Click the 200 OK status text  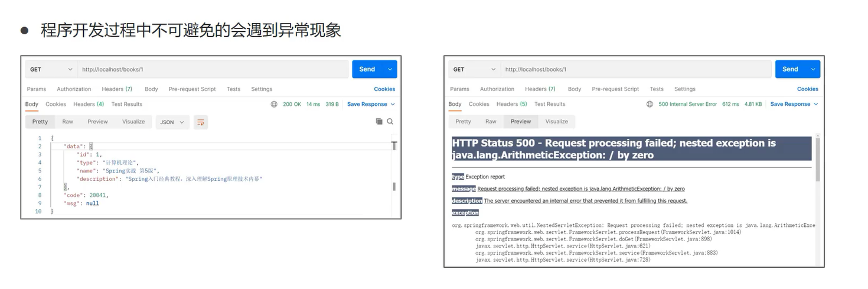coord(292,104)
